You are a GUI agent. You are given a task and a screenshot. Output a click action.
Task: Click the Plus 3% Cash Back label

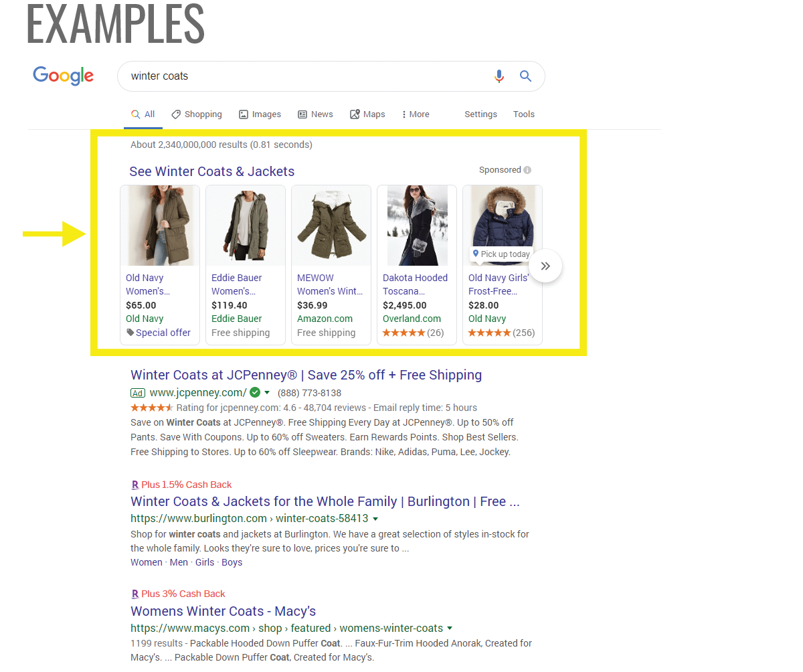pyautogui.click(x=183, y=594)
